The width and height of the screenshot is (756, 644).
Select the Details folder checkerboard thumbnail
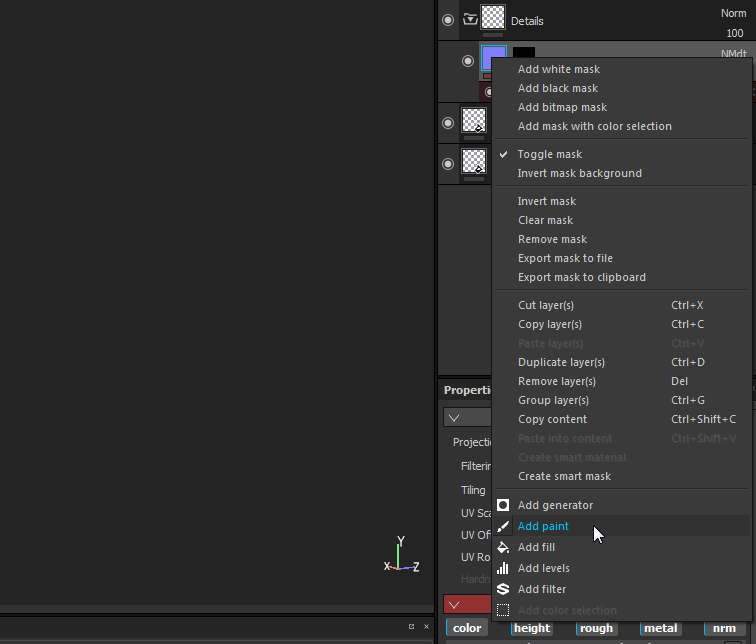[493, 17]
